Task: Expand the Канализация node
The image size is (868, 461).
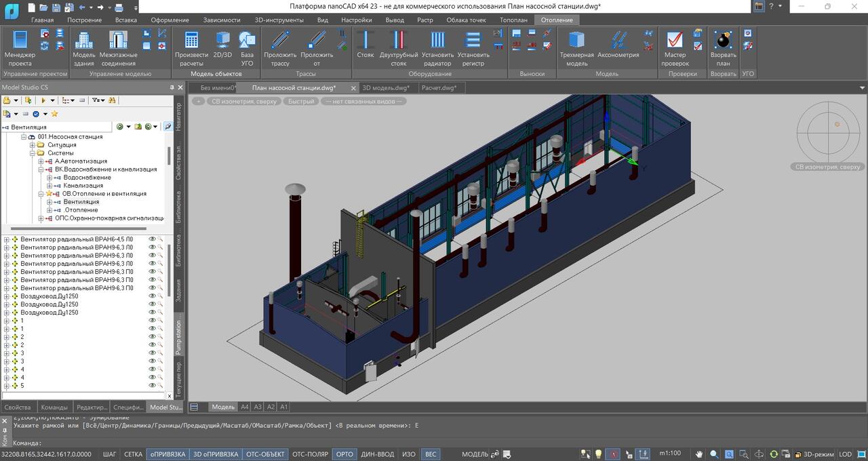Action: [49, 186]
